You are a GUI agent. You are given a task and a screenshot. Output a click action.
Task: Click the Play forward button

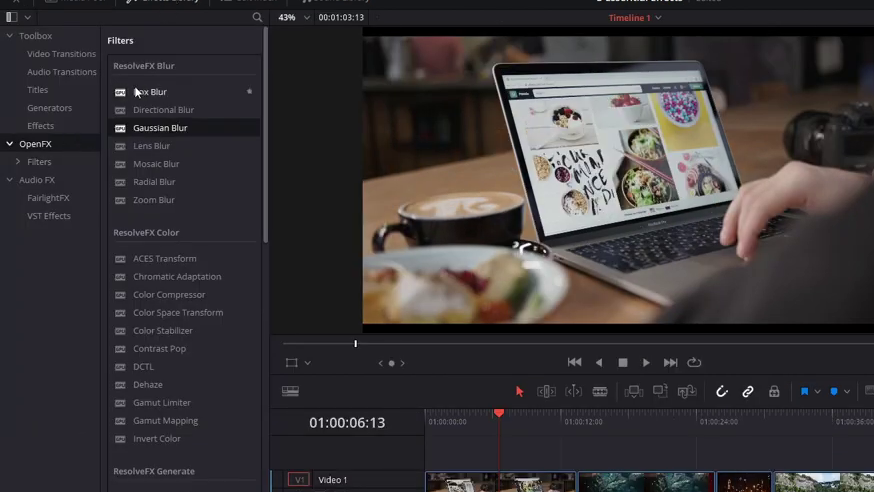(645, 363)
